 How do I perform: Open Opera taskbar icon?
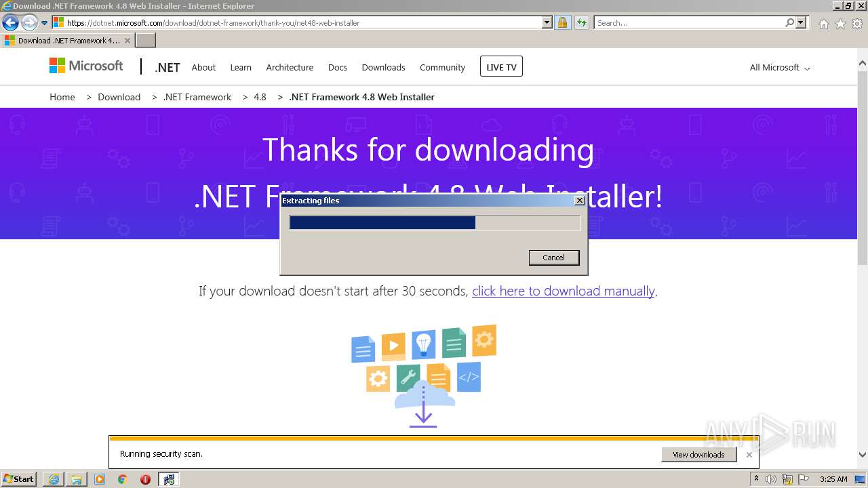pos(145,479)
